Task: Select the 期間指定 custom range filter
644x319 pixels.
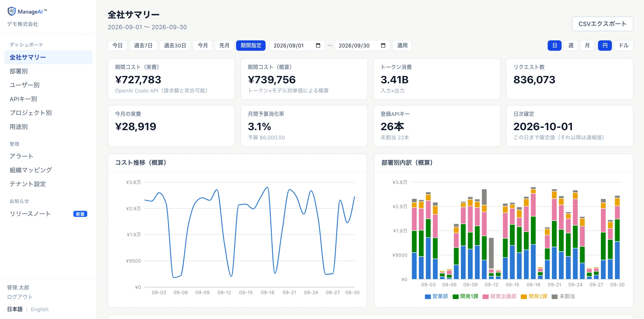Action: tap(251, 45)
